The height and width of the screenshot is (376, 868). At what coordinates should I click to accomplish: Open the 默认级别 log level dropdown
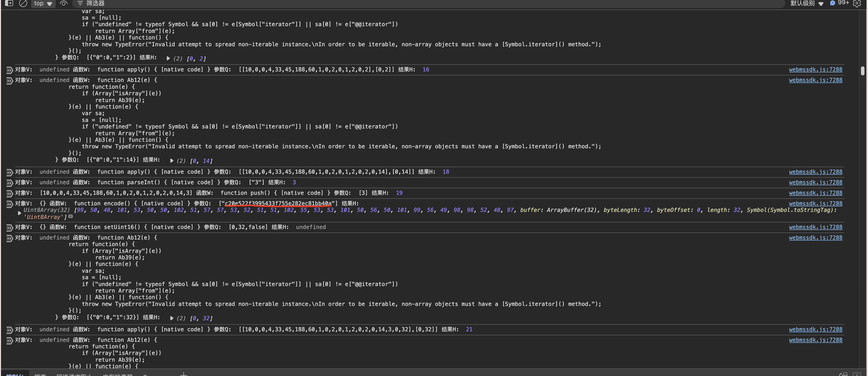pos(807,3)
